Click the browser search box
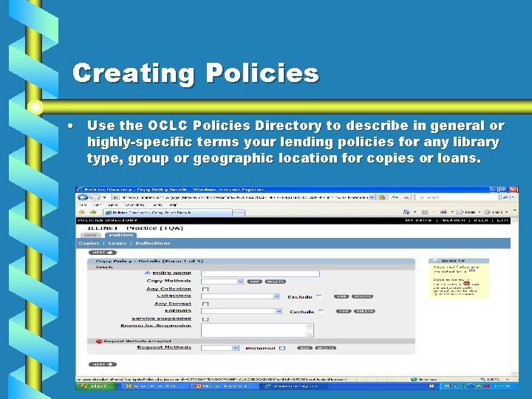The image size is (532, 399). (x=457, y=197)
